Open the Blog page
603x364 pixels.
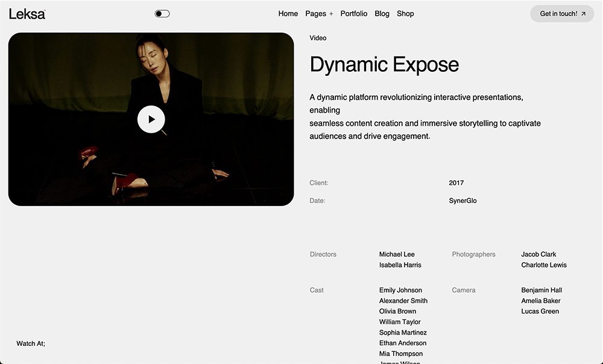tap(382, 14)
